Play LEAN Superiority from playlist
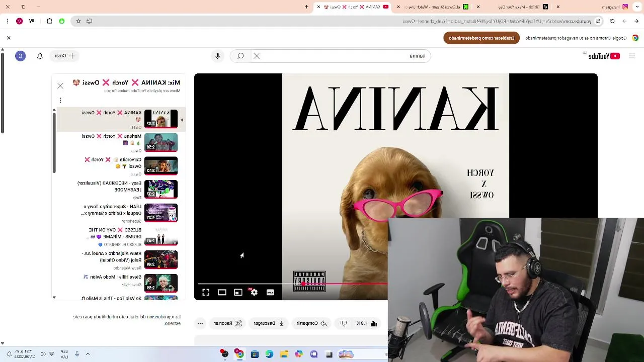Image resolution: width=644 pixels, height=362 pixels. pyautogui.click(x=121, y=213)
